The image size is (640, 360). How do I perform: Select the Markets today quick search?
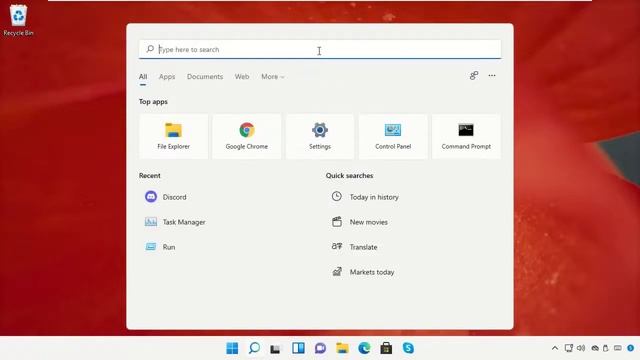[x=362, y=272]
